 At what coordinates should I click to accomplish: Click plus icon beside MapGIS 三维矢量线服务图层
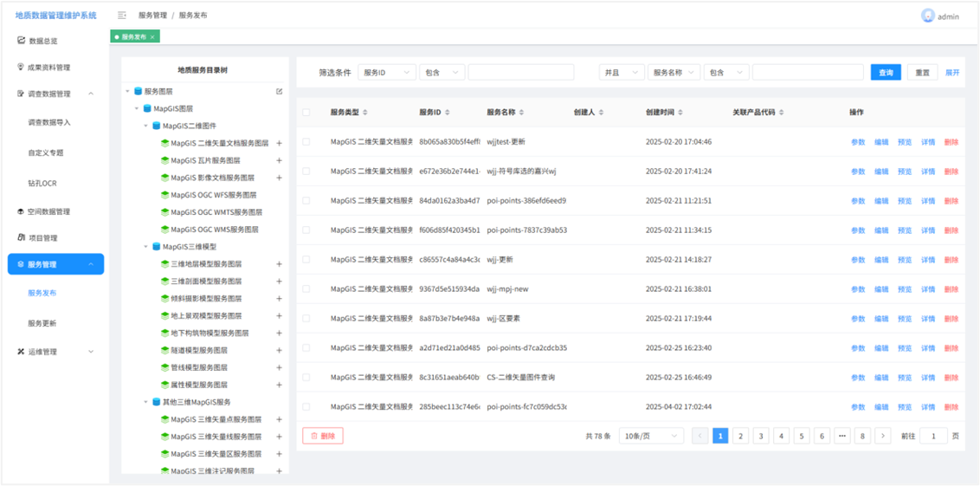point(280,437)
